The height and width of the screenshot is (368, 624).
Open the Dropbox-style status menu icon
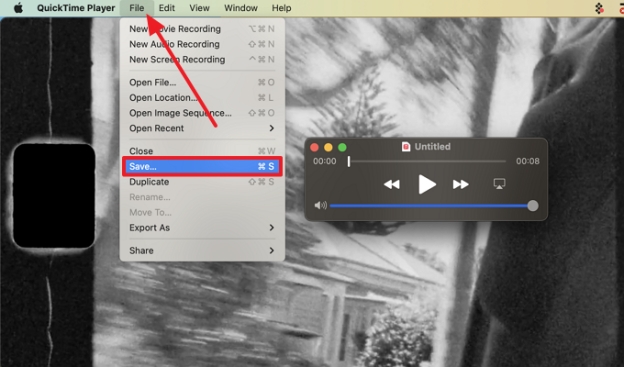599,8
